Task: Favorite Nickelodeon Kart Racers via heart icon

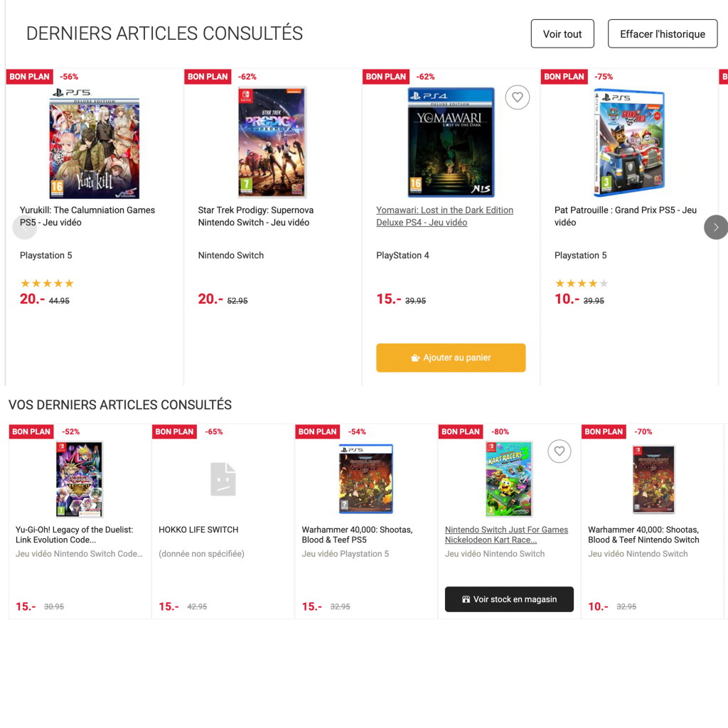Action: (560, 451)
